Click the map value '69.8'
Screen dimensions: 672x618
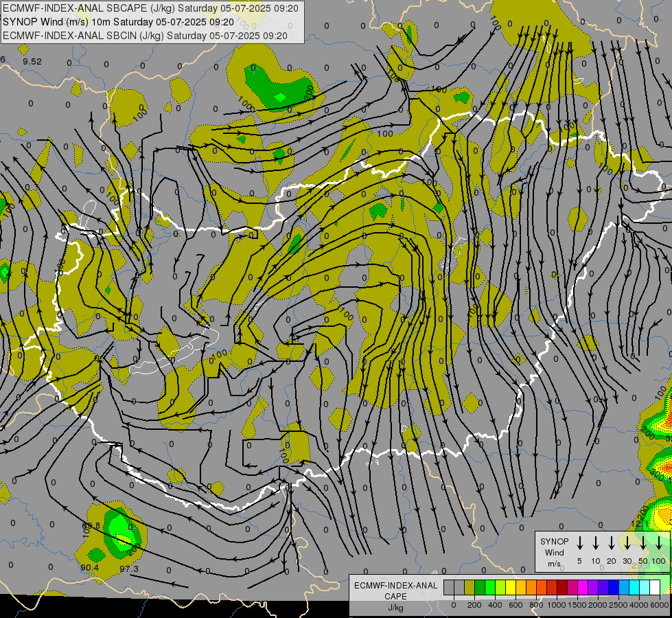pyautogui.click(x=91, y=526)
